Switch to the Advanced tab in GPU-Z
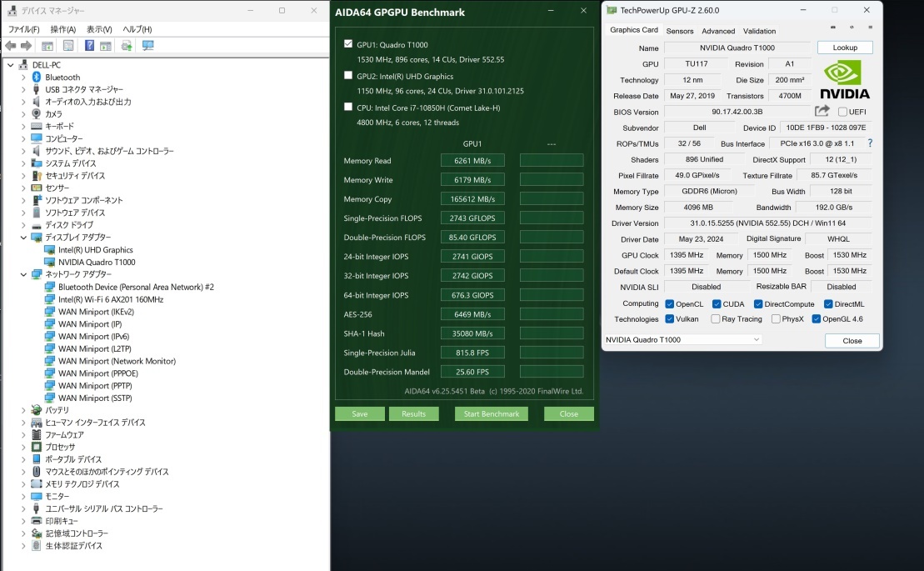 tap(718, 31)
